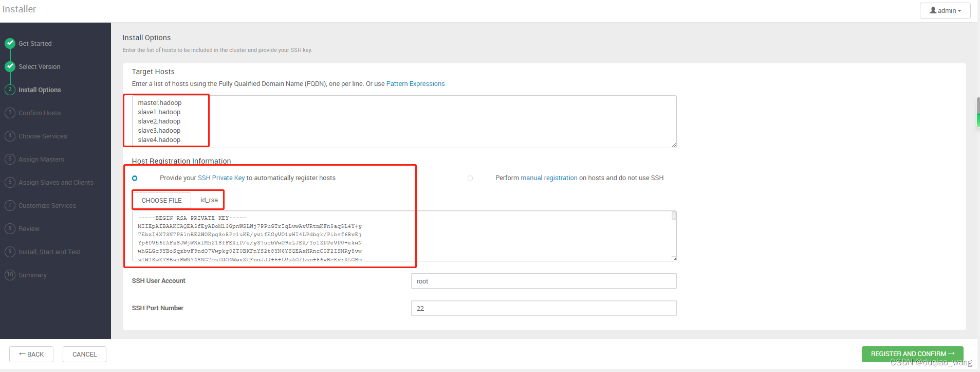Click the SSH User Account field
This screenshot has height=372, width=980.
click(544, 281)
